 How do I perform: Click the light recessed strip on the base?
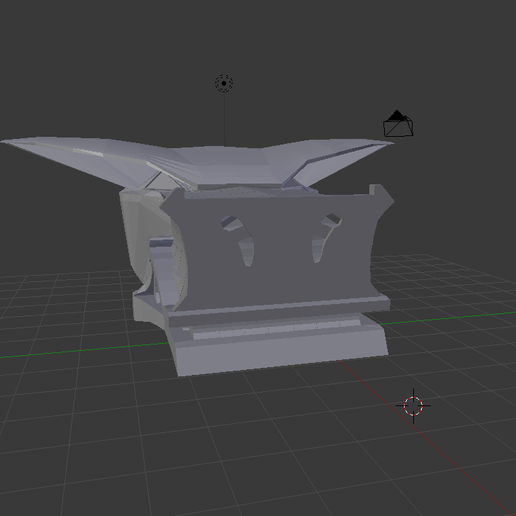pos(277,329)
